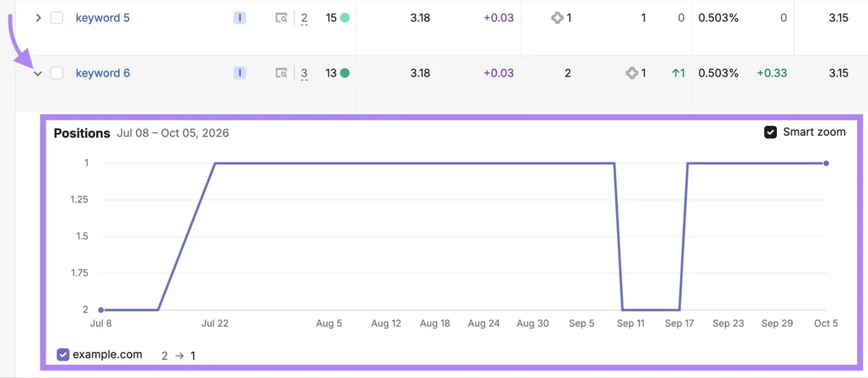This screenshot has height=378, width=868.
Task: Click the Sep 11 axis label
Action: [630, 324]
